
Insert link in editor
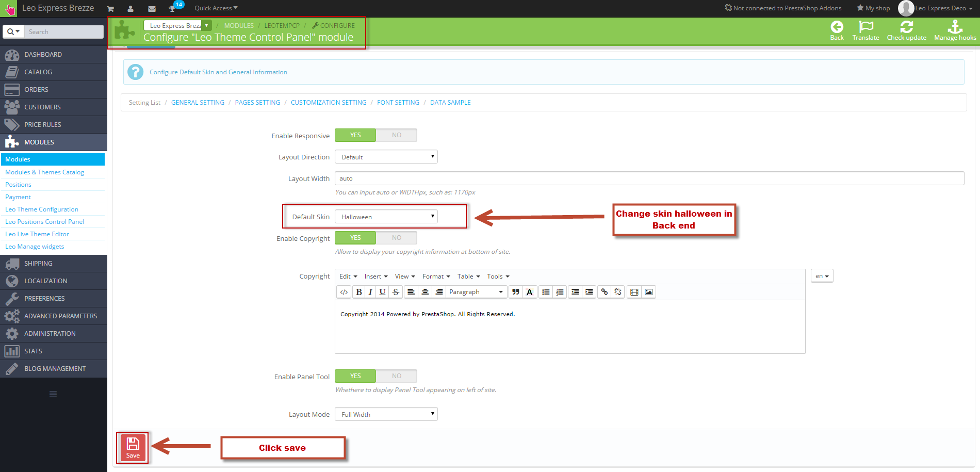pyautogui.click(x=605, y=292)
